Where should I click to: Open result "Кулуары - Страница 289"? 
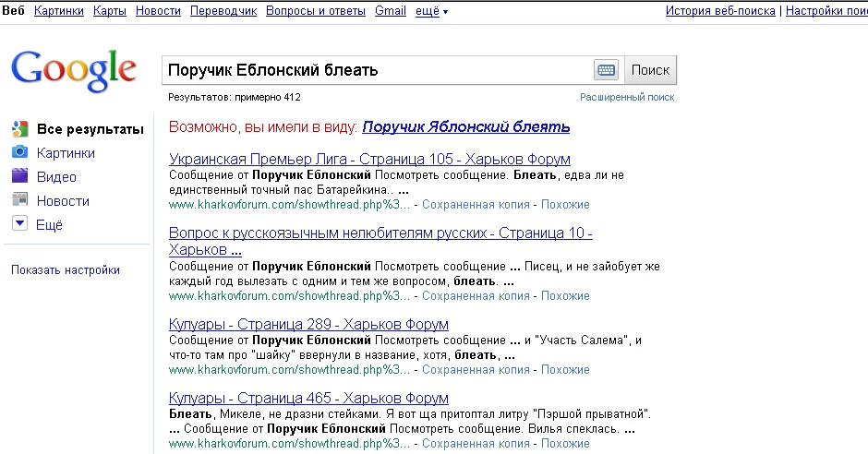click(x=309, y=324)
